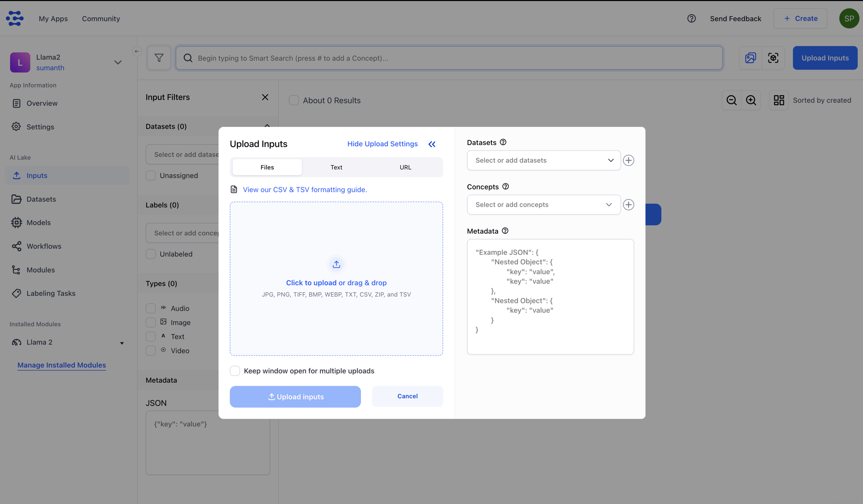
Task: Open the search filter options icon
Action: click(x=159, y=57)
